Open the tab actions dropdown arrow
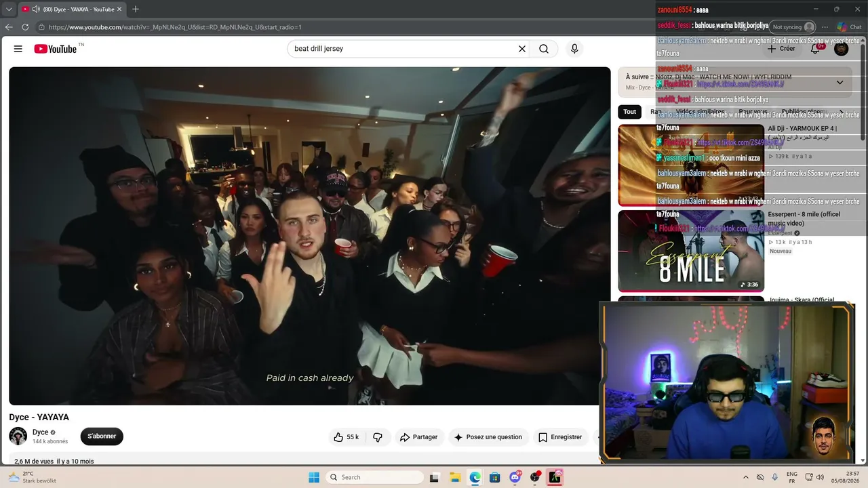This screenshot has height=488, width=868. click(9, 9)
